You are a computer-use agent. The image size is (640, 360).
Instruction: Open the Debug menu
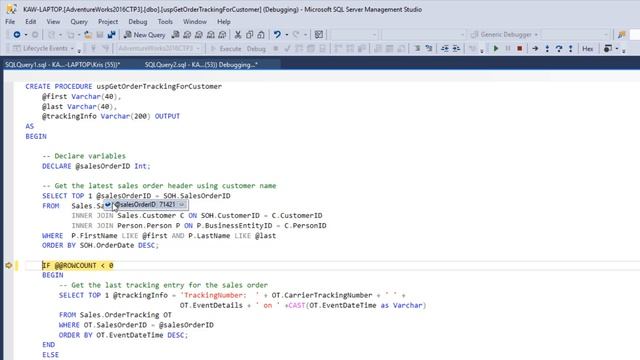coord(138,22)
